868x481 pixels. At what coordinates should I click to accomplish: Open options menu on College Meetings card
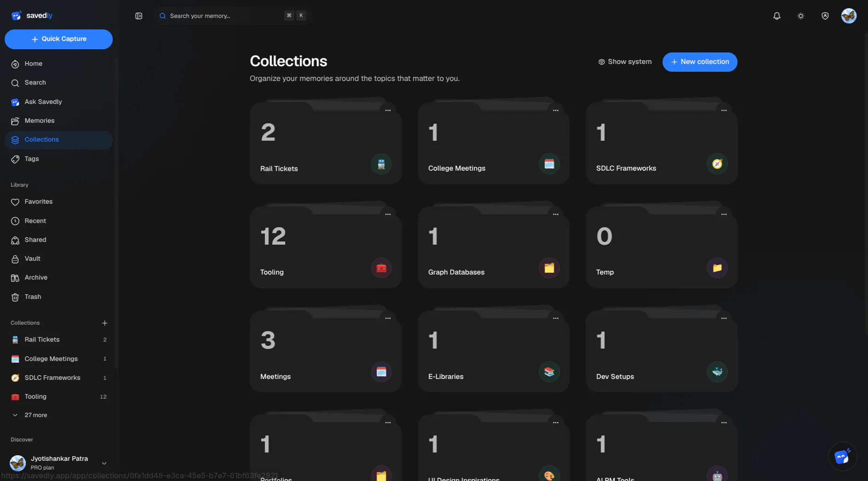pos(555,110)
